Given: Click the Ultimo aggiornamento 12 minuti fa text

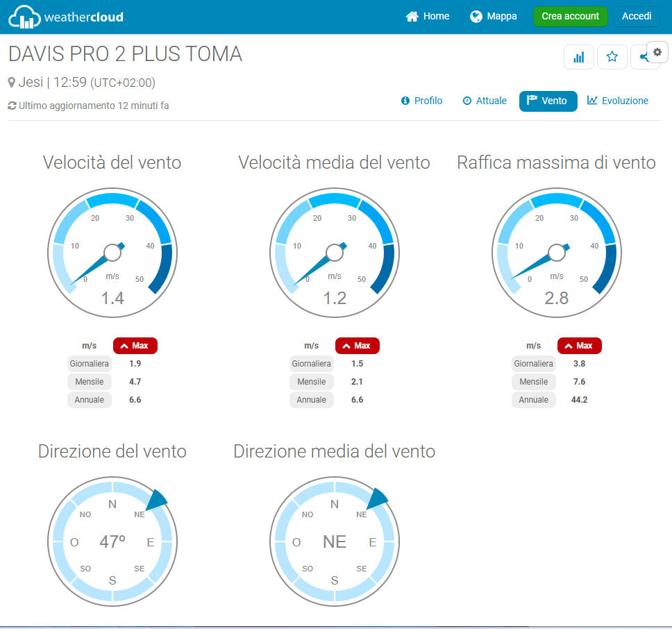Looking at the screenshot, I should tap(94, 106).
